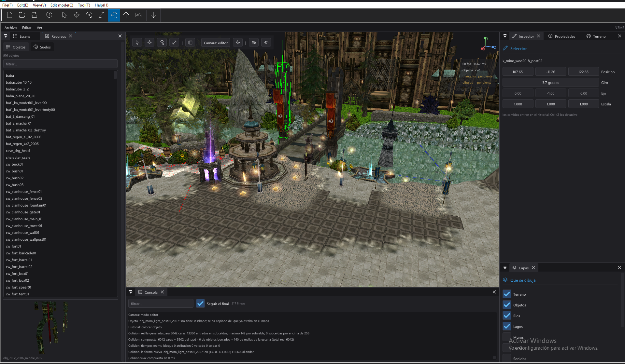625x364 pixels.
Task: Uncheck the Objetos layer checkbox
Action: (507, 305)
